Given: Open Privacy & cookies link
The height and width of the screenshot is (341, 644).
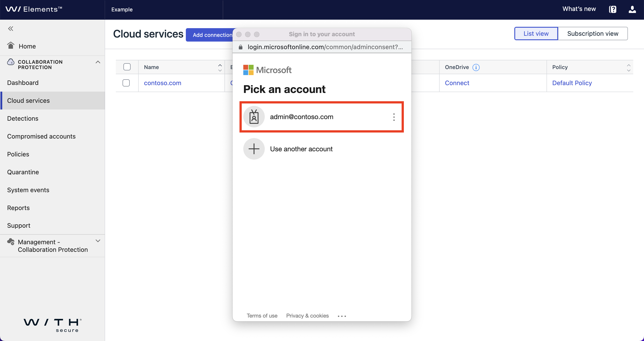Looking at the screenshot, I should click(307, 316).
